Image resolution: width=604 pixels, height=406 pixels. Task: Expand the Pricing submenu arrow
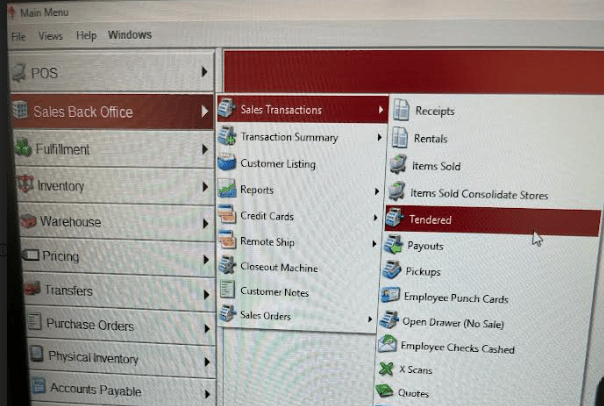pos(206,260)
